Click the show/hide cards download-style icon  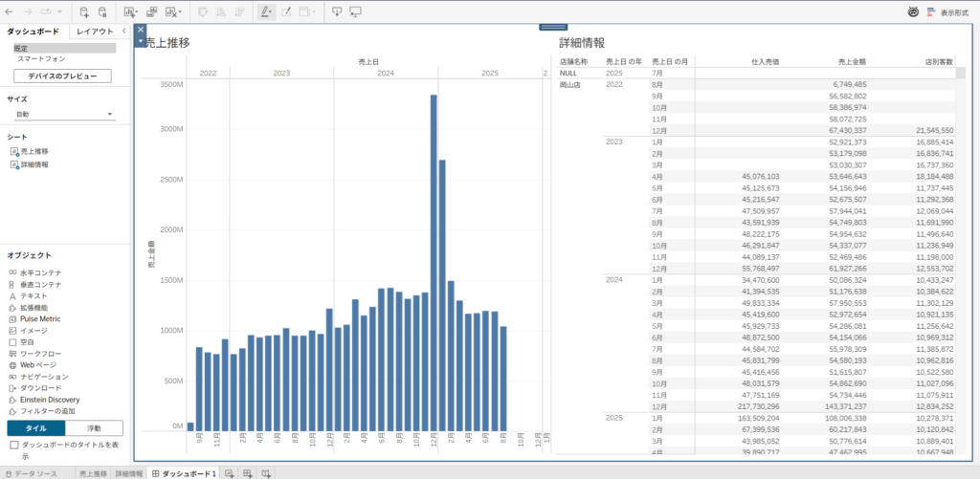tap(337, 11)
